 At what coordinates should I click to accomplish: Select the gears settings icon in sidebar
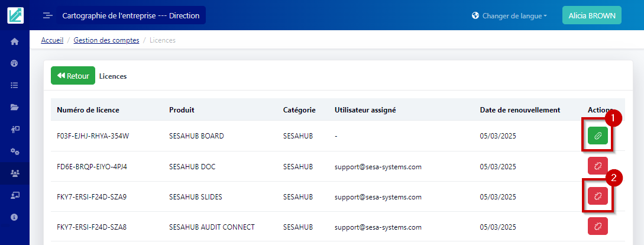pyautogui.click(x=15, y=151)
